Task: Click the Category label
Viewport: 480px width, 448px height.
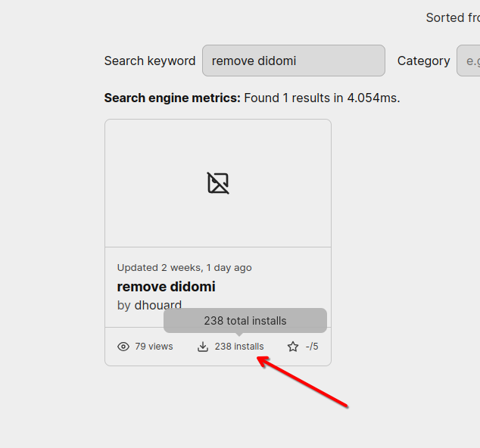Action: 423,61
